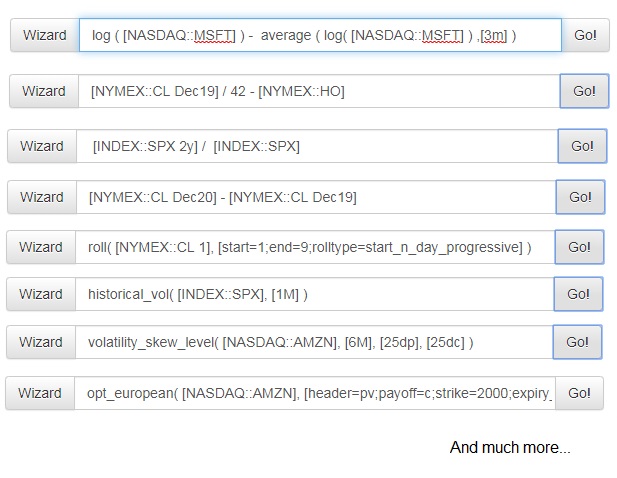The height and width of the screenshot is (478, 617).
Task: Focus the roll start_n_day_progressive input field
Action: tap(315, 247)
